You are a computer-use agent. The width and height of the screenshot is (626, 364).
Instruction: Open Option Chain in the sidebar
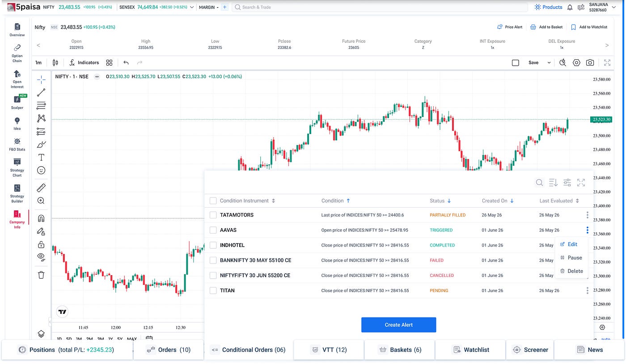[17, 53]
